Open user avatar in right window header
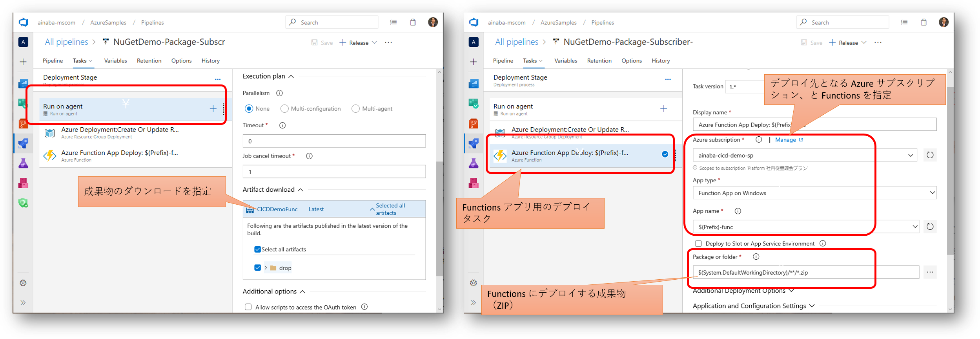Image resolution: width=980 pixels, height=339 pixels. [x=944, y=22]
